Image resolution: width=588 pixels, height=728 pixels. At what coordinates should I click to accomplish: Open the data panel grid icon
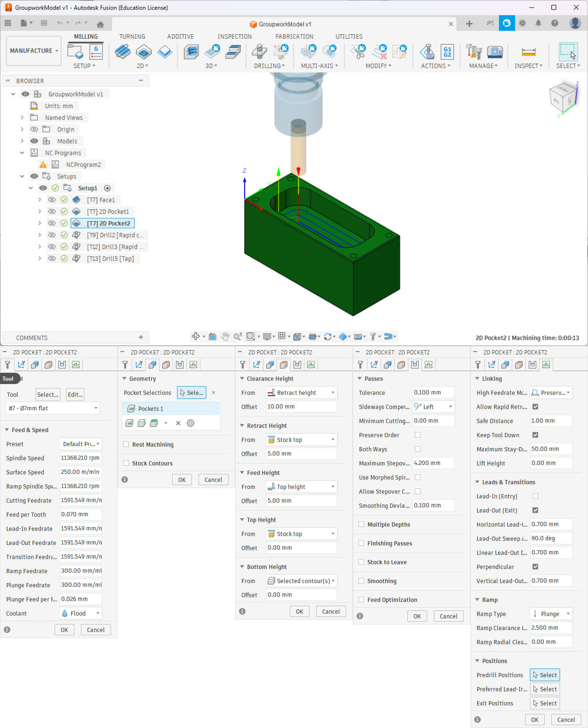(8, 23)
